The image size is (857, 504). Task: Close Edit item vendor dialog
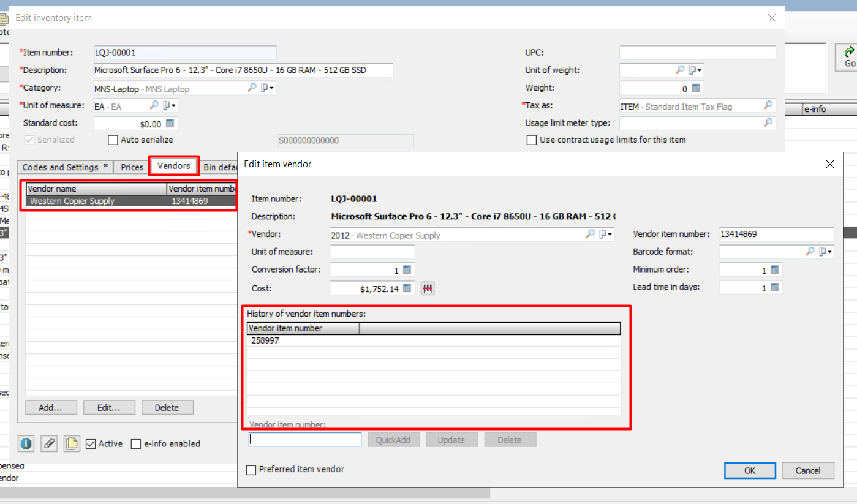click(x=829, y=164)
